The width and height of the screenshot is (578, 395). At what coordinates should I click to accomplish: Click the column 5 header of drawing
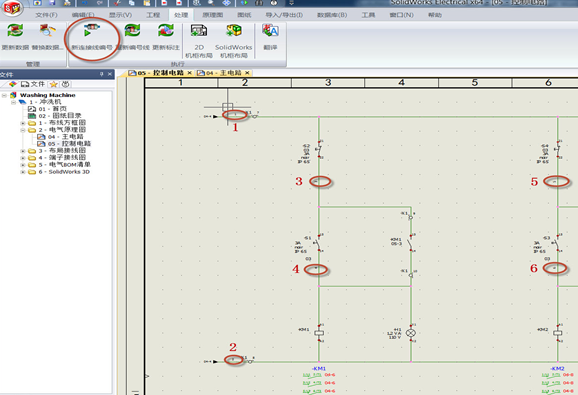(x=475, y=83)
